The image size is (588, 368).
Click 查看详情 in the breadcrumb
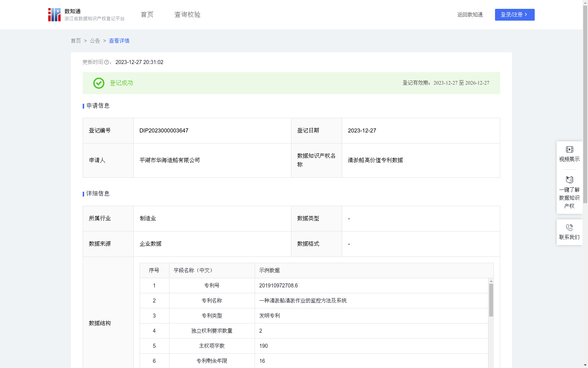[x=119, y=41]
